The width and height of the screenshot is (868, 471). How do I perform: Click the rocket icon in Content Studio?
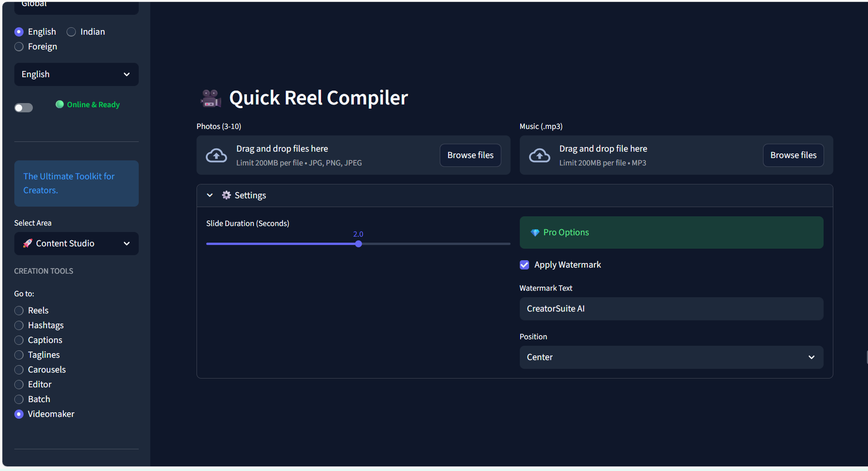(28, 244)
